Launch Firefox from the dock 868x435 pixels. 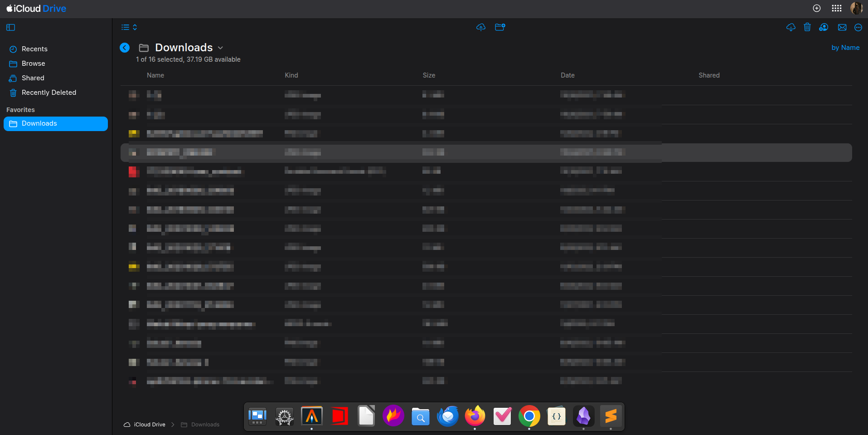pos(475,416)
